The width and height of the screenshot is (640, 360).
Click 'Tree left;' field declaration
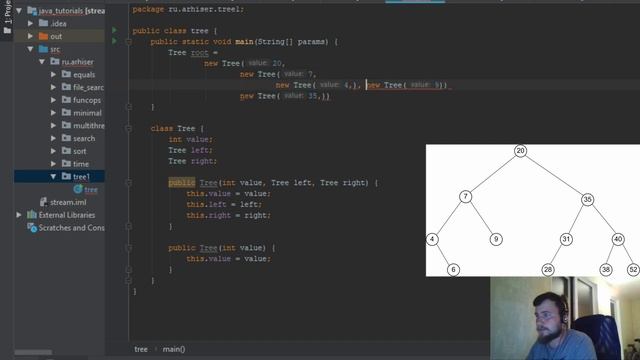coord(190,150)
